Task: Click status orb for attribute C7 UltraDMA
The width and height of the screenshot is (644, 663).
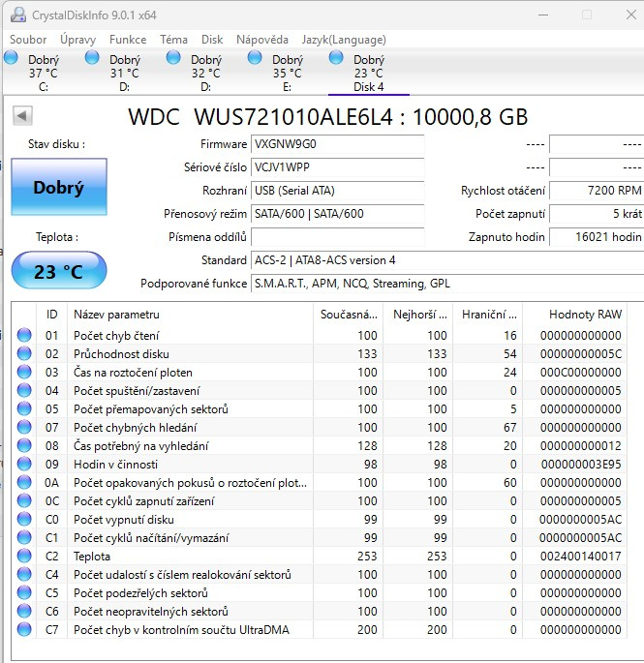Action: point(24,629)
